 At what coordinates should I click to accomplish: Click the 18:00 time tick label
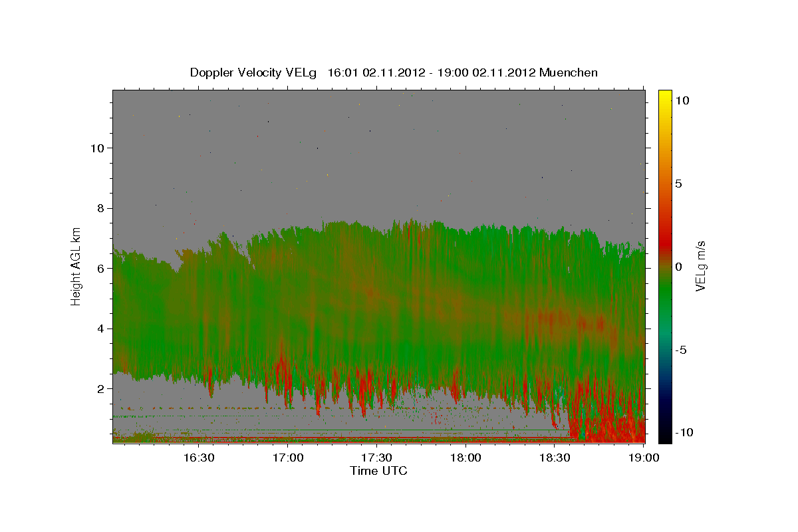pos(466,458)
